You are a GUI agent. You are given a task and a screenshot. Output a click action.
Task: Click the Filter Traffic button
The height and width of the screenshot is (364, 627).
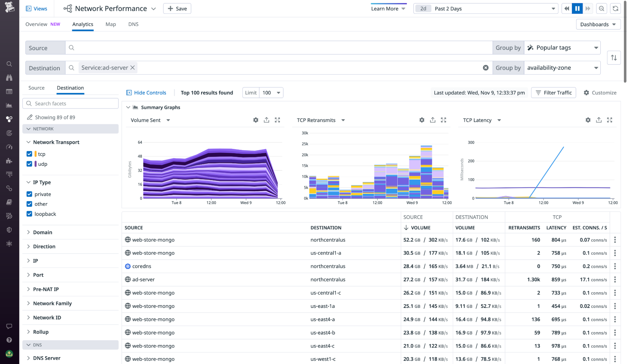pyautogui.click(x=553, y=93)
